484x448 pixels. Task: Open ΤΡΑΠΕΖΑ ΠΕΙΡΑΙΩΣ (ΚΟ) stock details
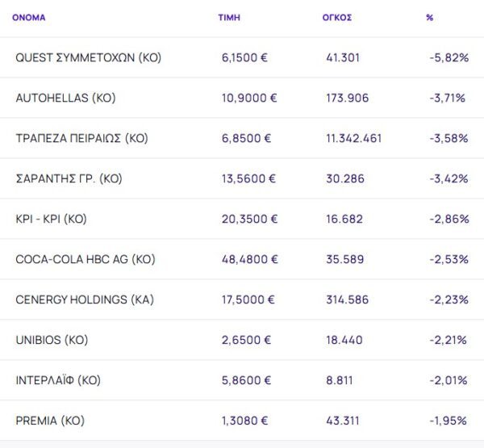81,138
